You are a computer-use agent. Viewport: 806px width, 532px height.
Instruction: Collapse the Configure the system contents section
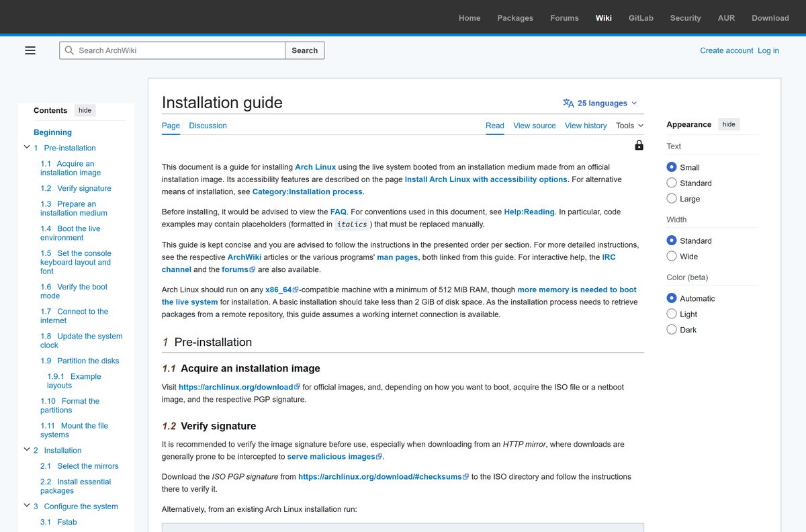26,505
